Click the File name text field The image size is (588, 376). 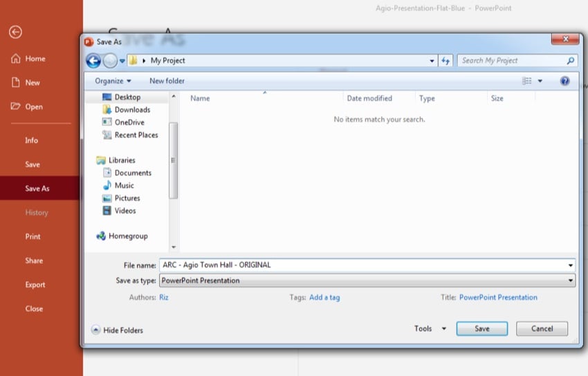[360, 265]
